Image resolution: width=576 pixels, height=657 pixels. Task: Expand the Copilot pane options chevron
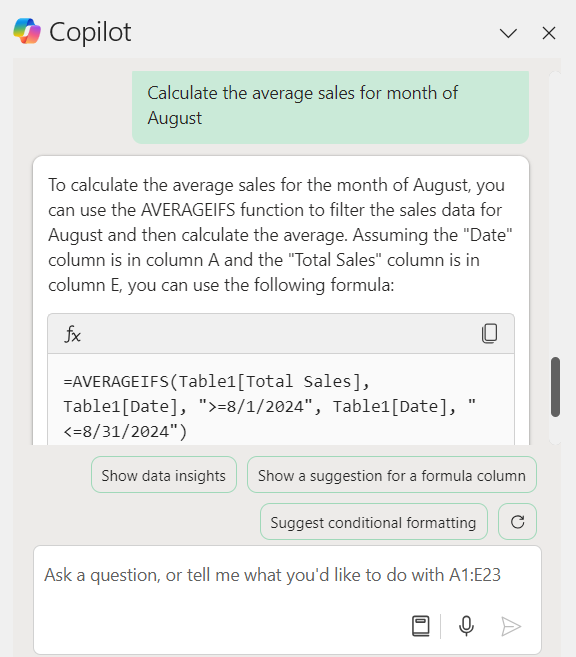click(x=509, y=33)
